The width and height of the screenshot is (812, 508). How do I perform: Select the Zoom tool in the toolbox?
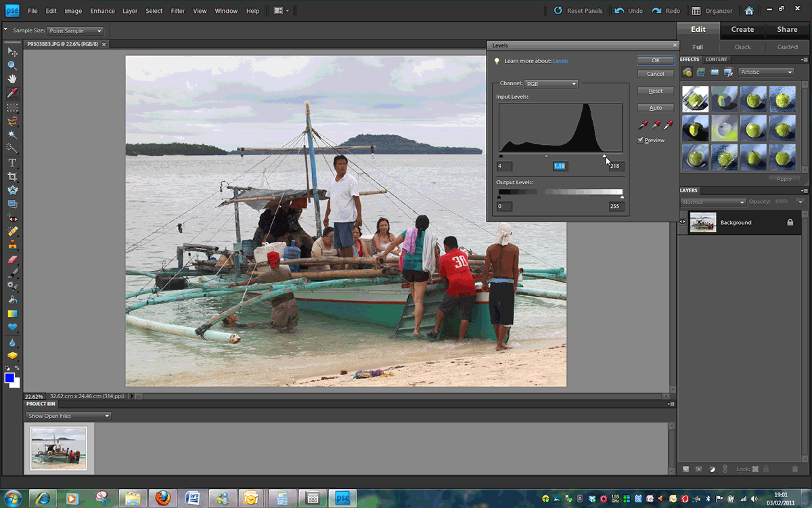click(12, 66)
